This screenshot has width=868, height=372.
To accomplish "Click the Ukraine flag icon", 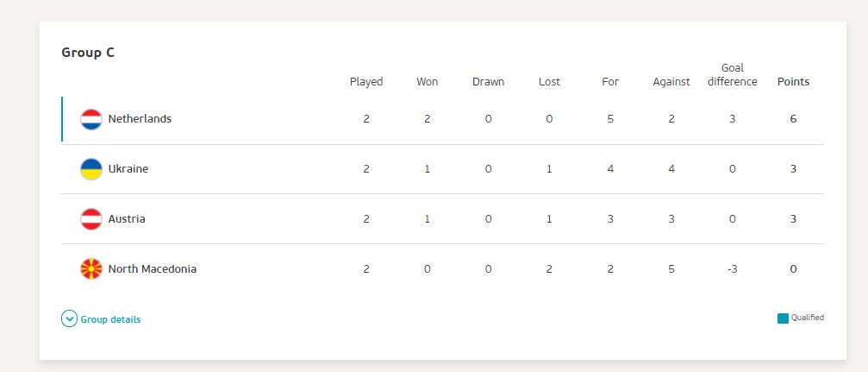I will click(x=91, y=169).
